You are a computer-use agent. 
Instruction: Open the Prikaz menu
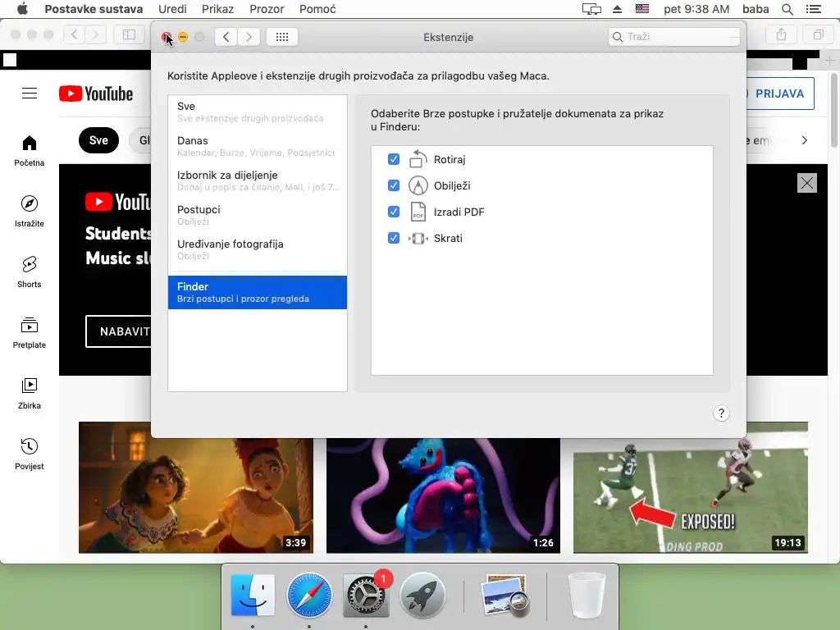(x=217, y=9)
